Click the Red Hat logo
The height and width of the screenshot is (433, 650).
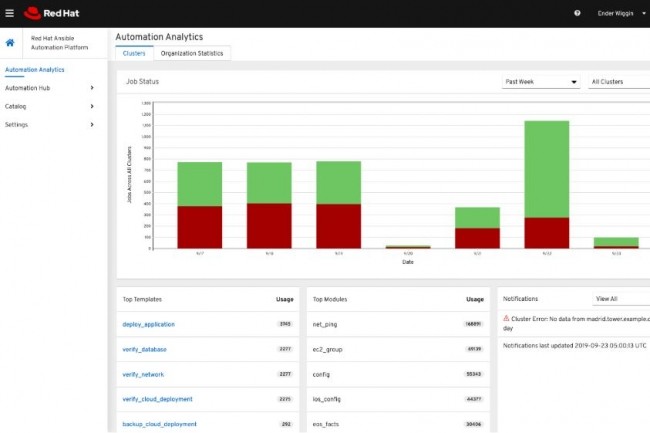click(x=51, y=13)
